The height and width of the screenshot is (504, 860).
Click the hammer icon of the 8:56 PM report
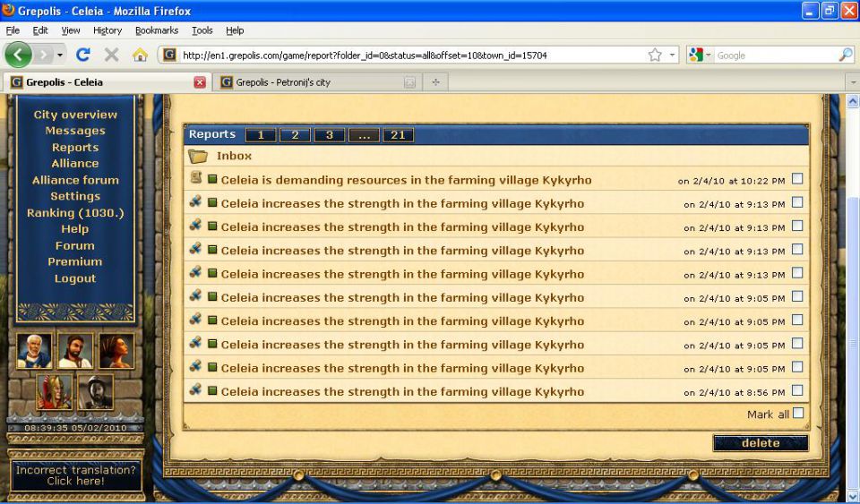point(196,390)
